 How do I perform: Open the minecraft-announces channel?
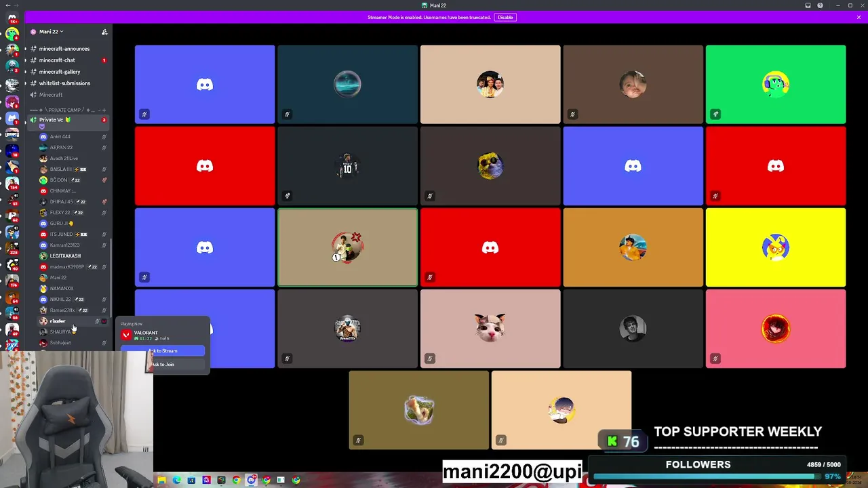64,49
